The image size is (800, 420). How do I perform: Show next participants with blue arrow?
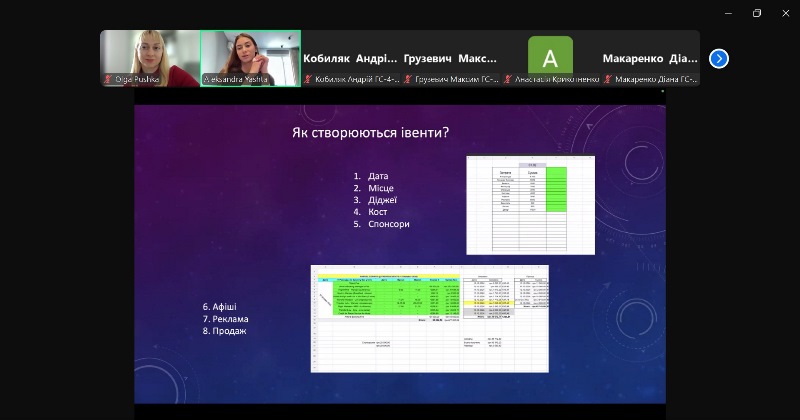pos(718,59)
